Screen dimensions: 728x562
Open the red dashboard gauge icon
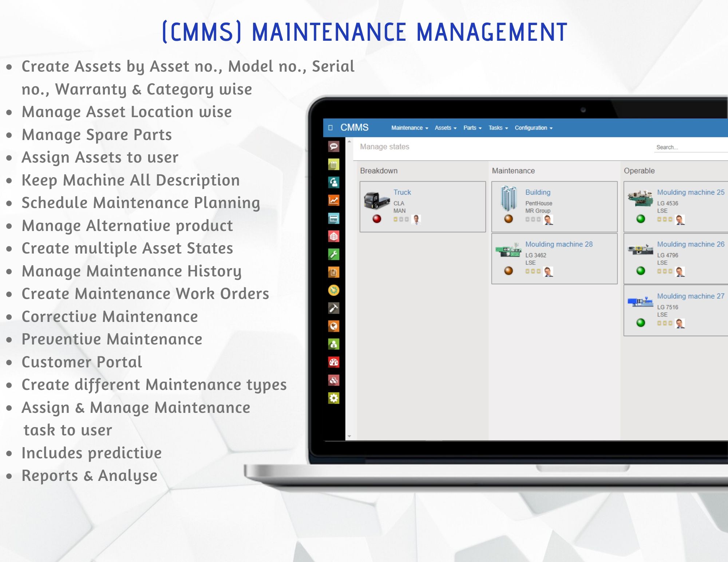pyautogui.click(x=333, y=362)
